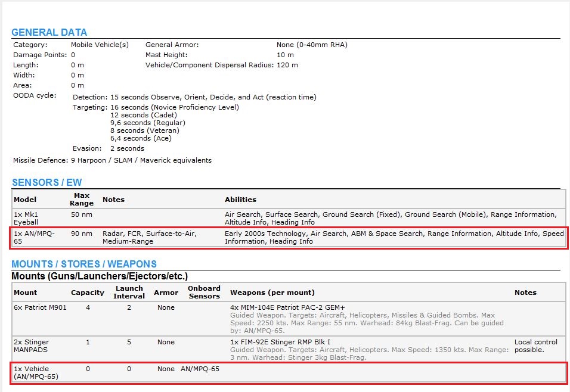Click the '50 nm' range cell
This screenshot has height=392, width=570.
pyautogui.click(x=82, y=214)
